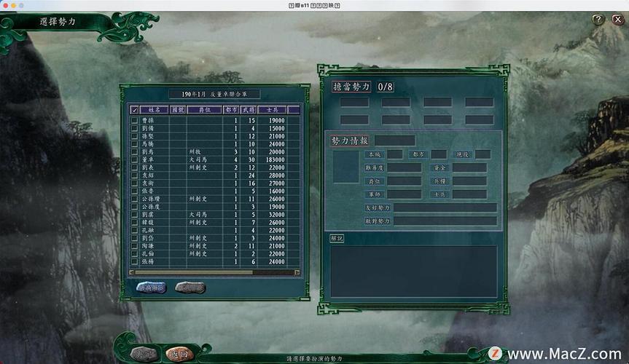629x364 pixels.
Task: Select the name 曹操 in the list
Action: tap(148, 120)
